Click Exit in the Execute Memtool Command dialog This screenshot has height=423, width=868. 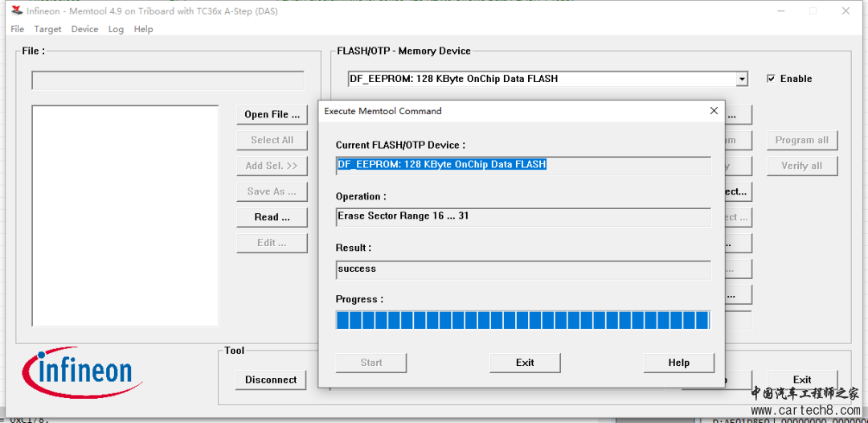[525, 363]
